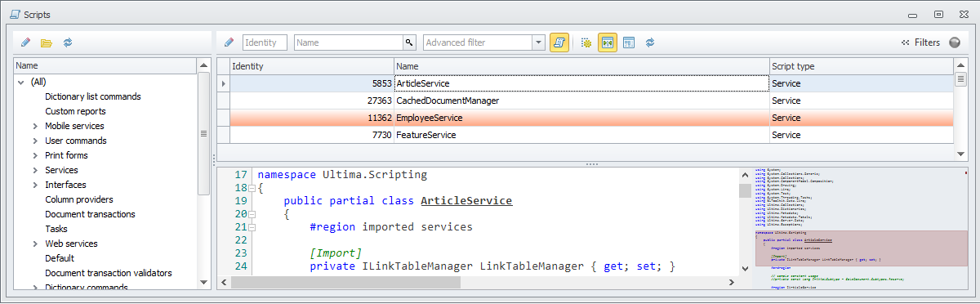This screenshot has width=980, height=304.
Task: Click the tree scrollbar down arrow
Action: coord(204,282)
